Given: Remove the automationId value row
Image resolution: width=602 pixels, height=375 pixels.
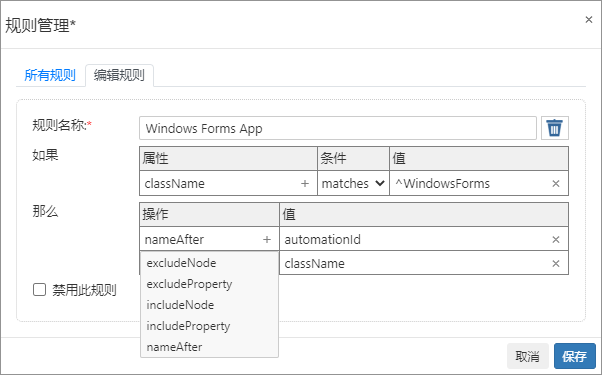Looking at the screenshot, I should pyautogui.click(x=556, y=240).
